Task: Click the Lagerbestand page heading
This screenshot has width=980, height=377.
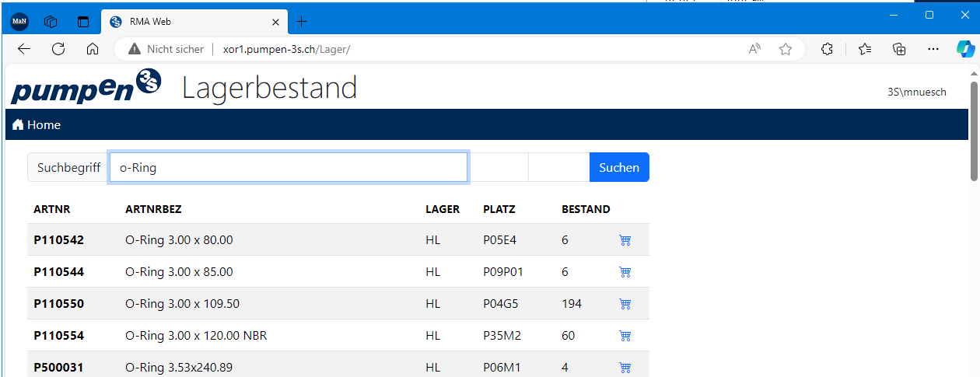Action: coord(269,88)
